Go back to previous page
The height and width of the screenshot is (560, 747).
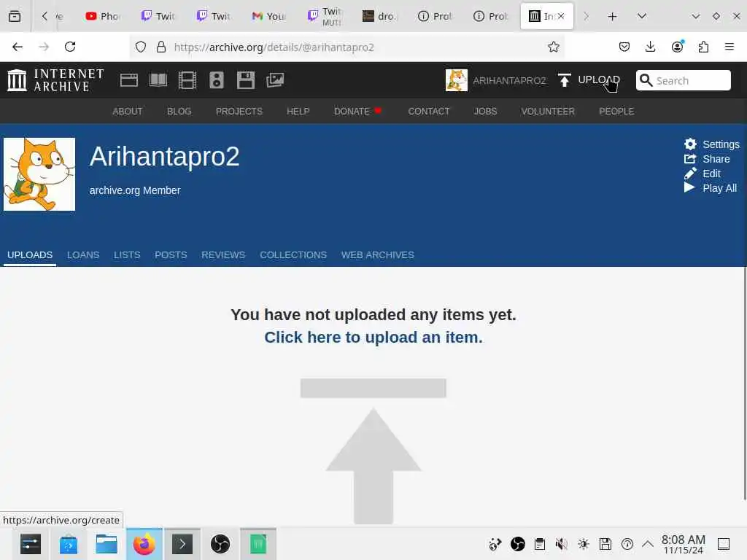(18, 47)
